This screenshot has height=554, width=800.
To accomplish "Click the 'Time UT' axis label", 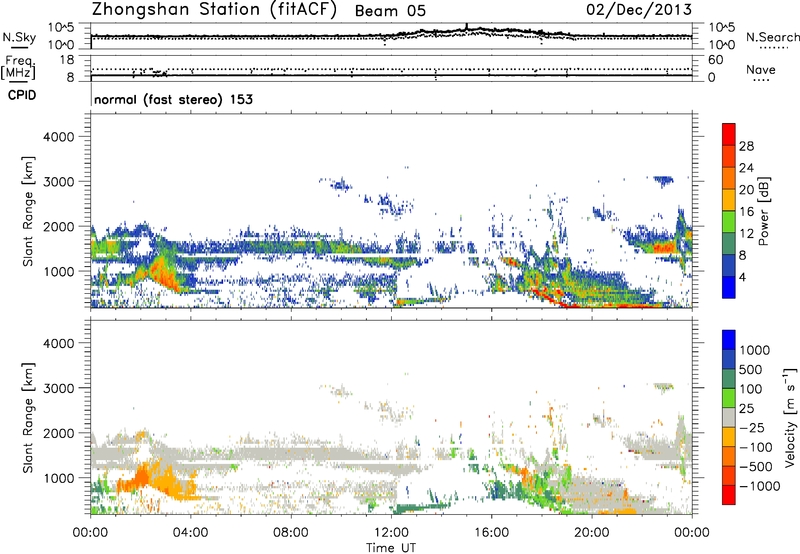I will pos(391,548).
